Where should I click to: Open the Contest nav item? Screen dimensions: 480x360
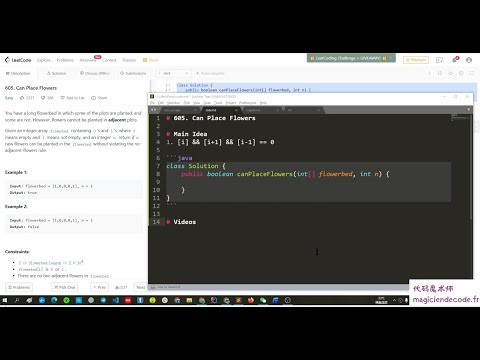coord(109,60)
